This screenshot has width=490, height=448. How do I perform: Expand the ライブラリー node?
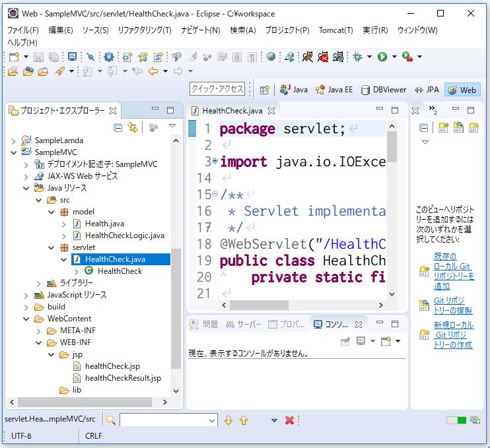pyautogui.click(x=38, y=284)
